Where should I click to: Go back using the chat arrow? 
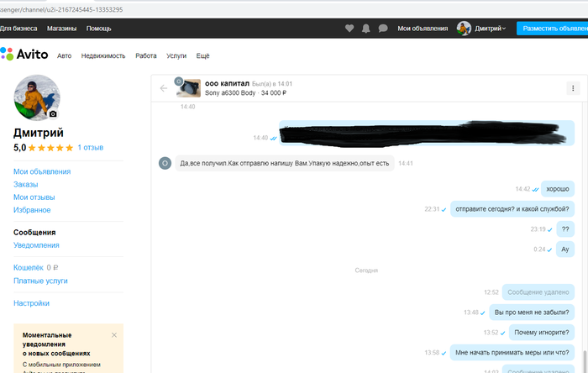tap(164, 88)
